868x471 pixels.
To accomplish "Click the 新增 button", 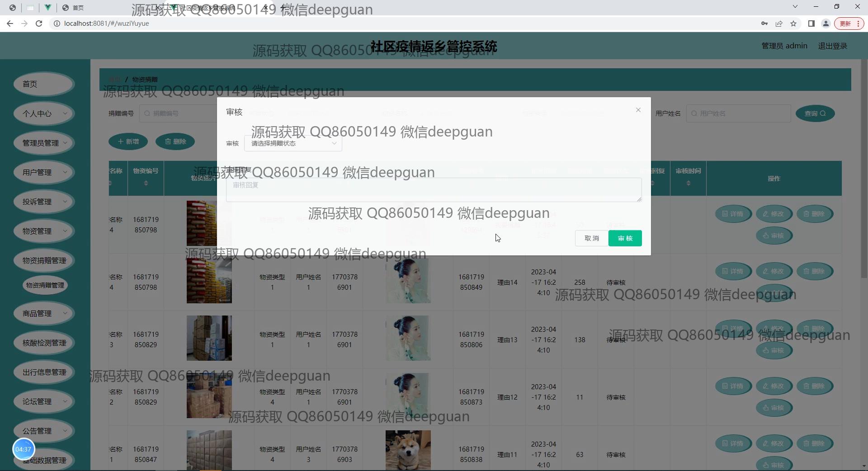I will click(128, 141).
